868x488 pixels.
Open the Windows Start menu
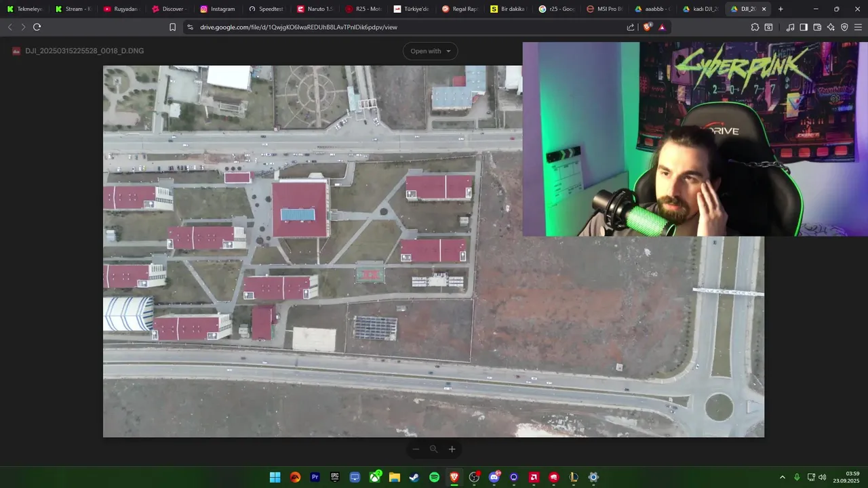click(275, 477)
